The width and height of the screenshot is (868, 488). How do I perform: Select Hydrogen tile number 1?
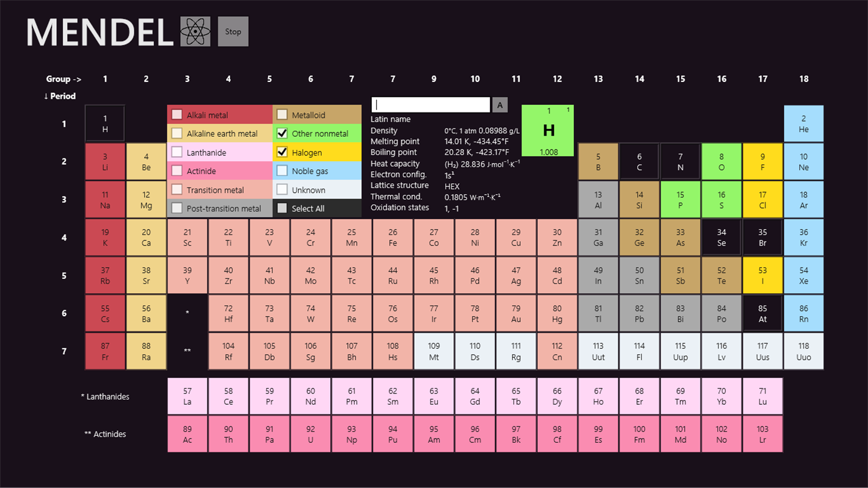105,124
